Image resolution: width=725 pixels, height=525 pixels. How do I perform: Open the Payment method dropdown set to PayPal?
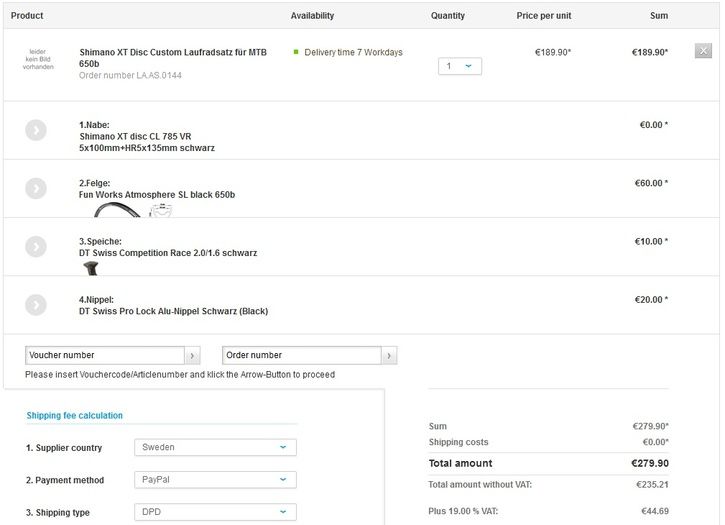click(215, 480)
